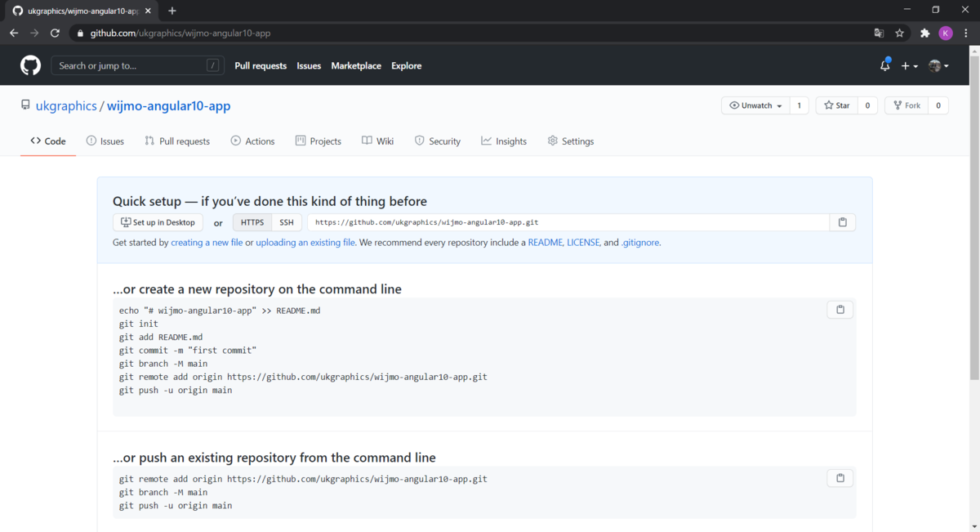Image resolution: width=980 pixels, height=532 pixels.
Task: Click the git commit -m first commit line
Action: (x=188, y=351)
